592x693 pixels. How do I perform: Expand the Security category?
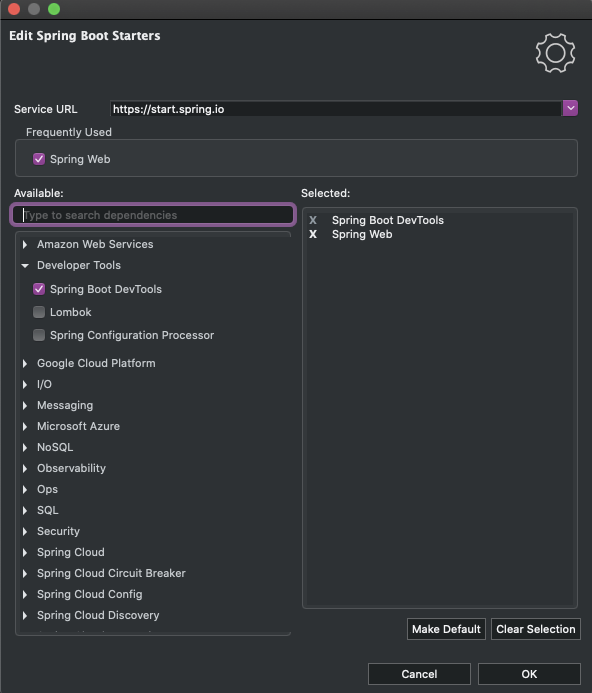point(25,531)
